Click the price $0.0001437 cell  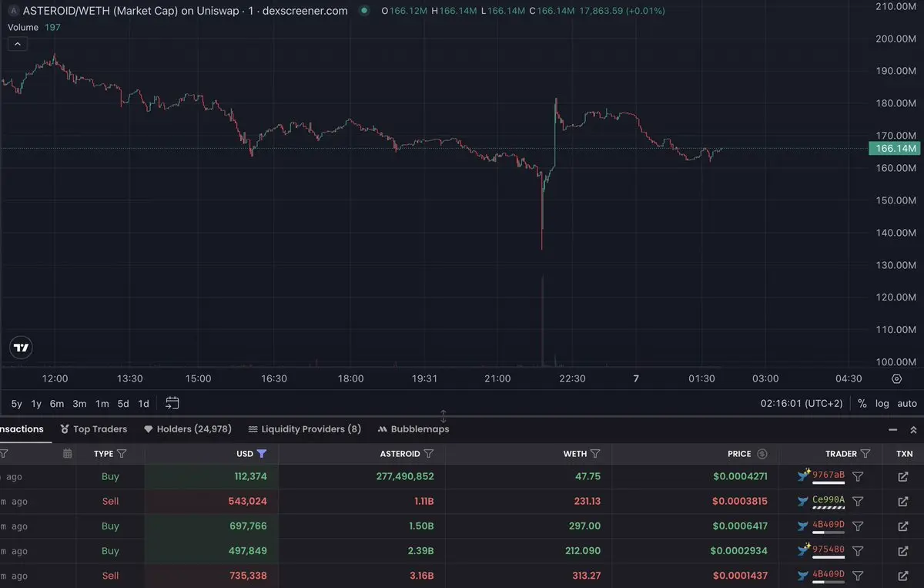click(x=740, y=576)
